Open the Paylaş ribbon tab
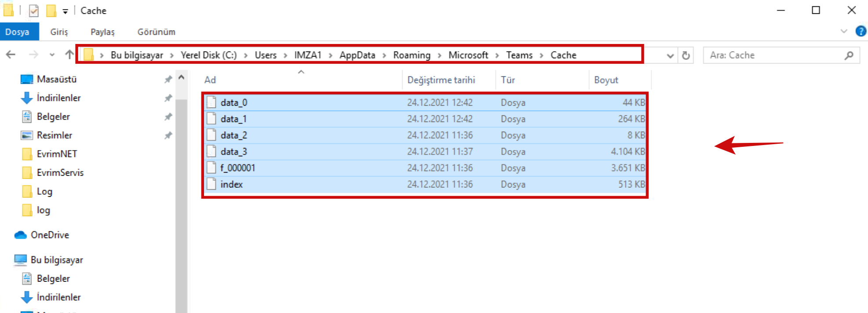 (102, 32)
